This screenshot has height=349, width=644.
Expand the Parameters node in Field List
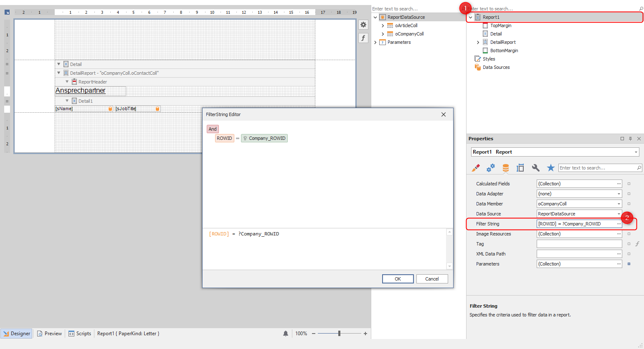tap(375, 42)
